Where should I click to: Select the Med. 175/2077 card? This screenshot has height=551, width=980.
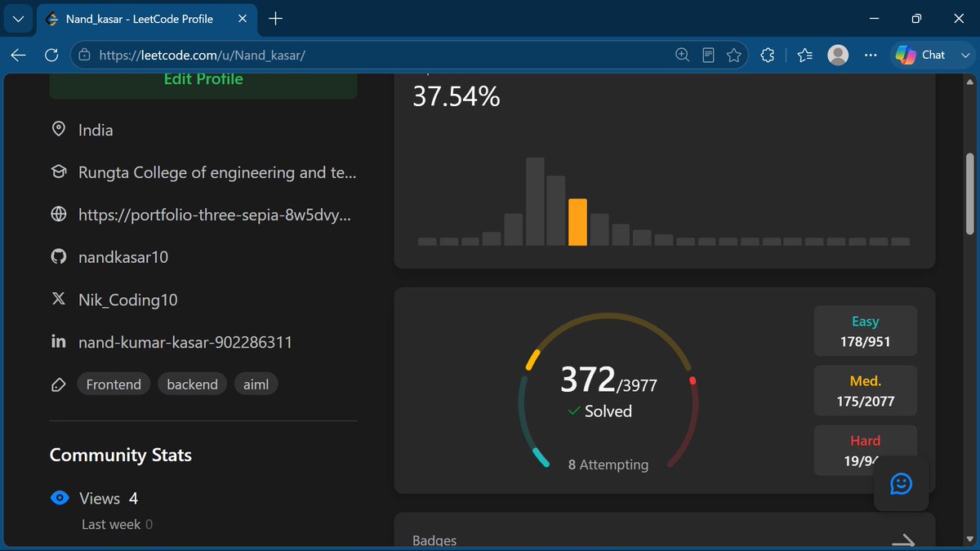coord(865,390)
